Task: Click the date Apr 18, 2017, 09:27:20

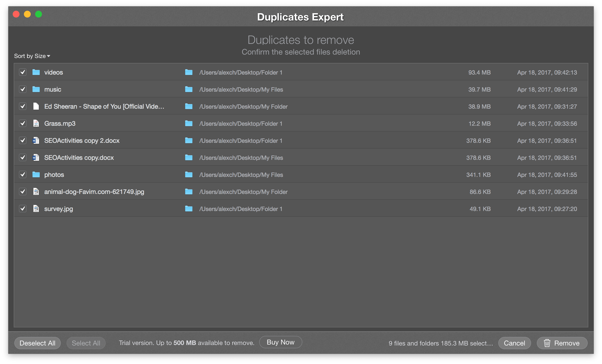Action: 547,209
